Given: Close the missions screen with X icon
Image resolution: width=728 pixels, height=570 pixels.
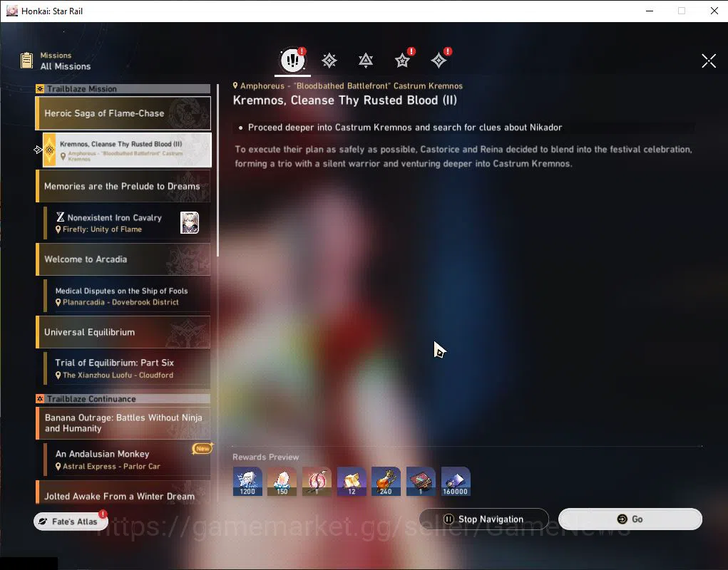Looking at the screenshot, I should tap(709, 61).
